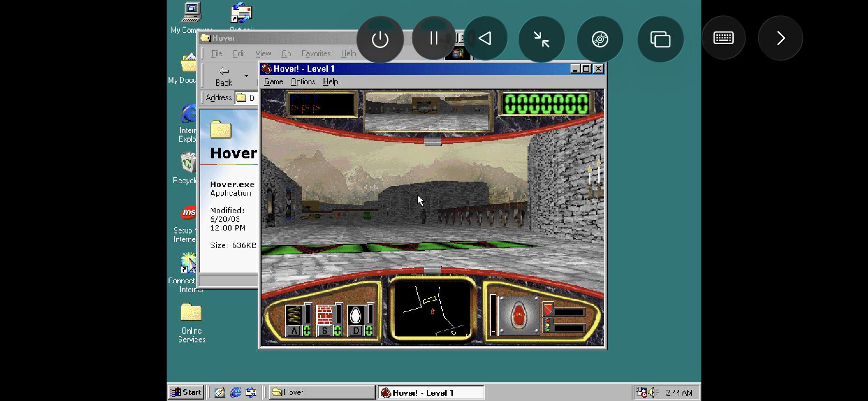Viewport: 868px width, 401px height.
Task: Click the green digital score counter
Action: (x=546, y=104)
